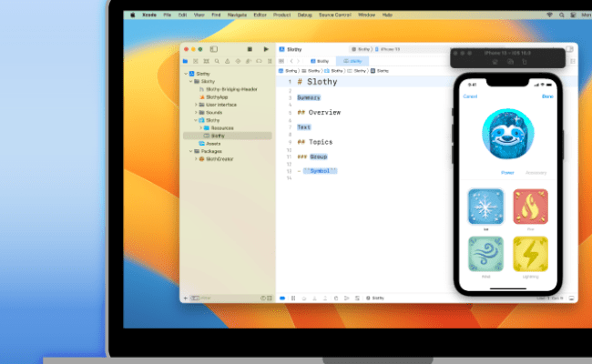Toggle source control status filter in navigator footer
Viewport: 592px width, 364px height.
point(270,298)
